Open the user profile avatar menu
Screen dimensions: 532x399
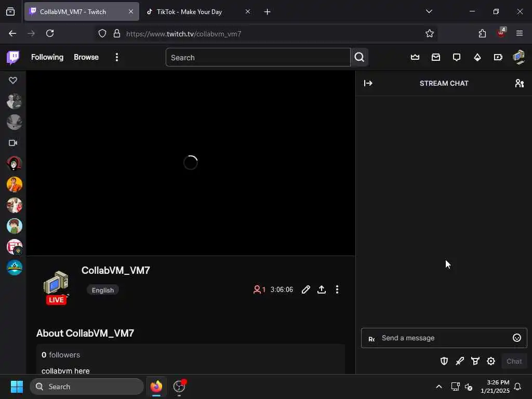coord(519,57)
